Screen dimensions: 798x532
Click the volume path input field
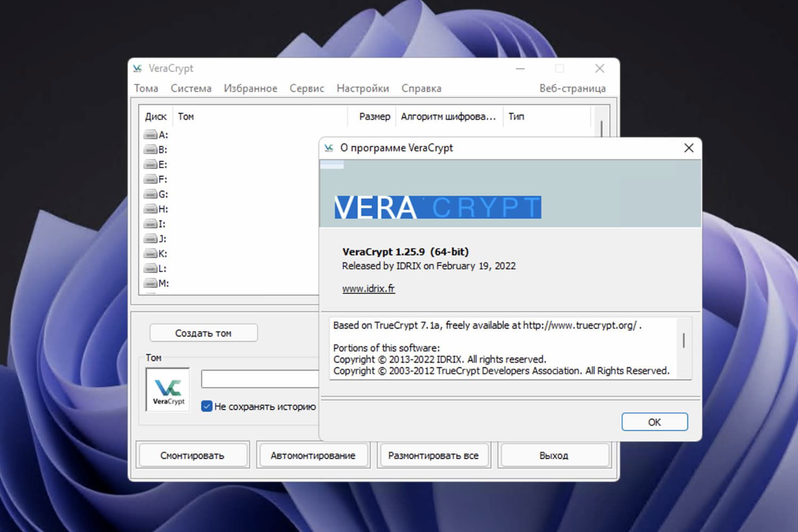(260, 379)
